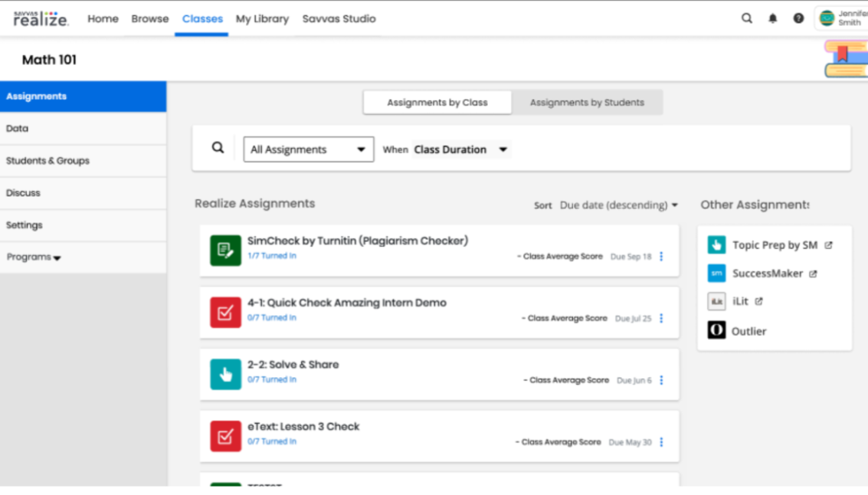Open the All Assignments dropdown

[308, 149]
